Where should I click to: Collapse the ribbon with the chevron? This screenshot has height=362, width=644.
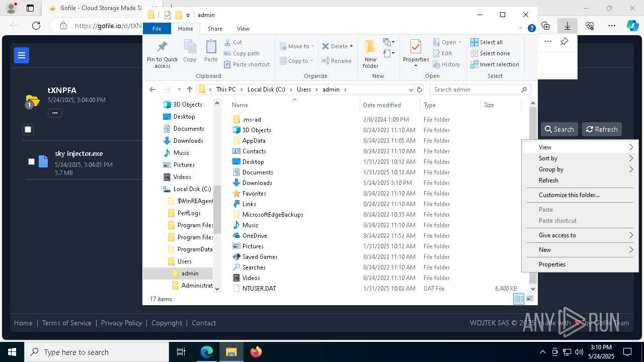[x=521, y=29]
